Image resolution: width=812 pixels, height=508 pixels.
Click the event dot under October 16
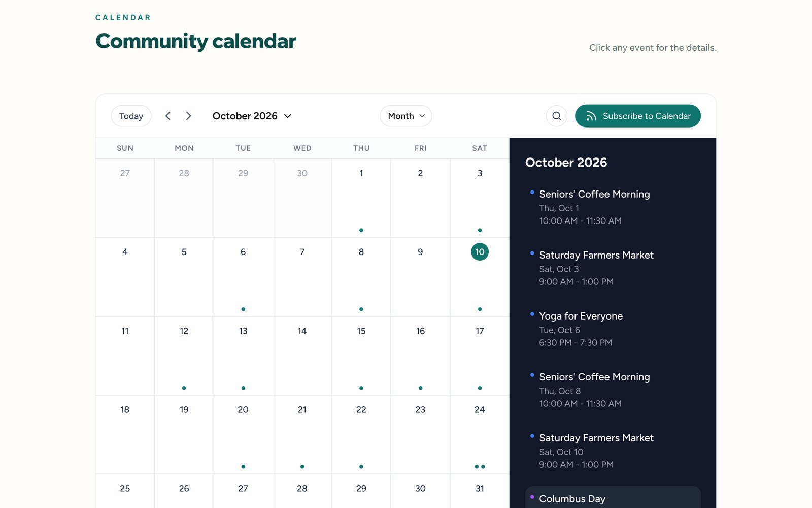[420, 388]
